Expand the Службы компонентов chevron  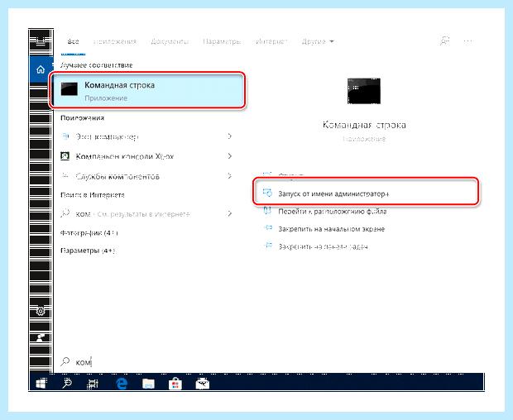[230, 176]
